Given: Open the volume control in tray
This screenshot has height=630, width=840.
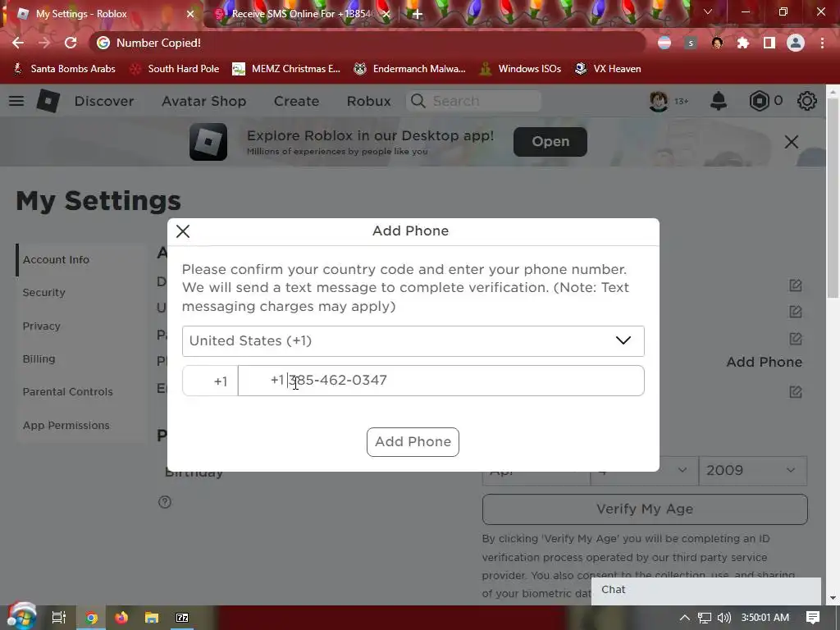Looking at the screenshot, I should 724,618.
